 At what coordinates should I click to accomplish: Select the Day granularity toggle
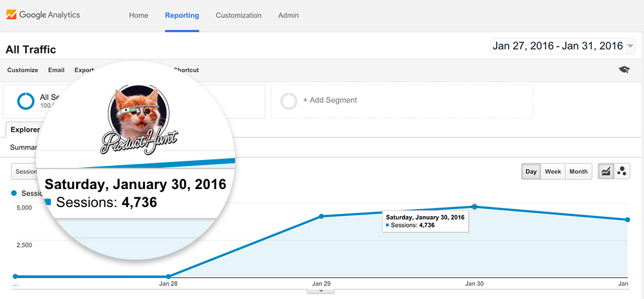[x=531, y=172]
